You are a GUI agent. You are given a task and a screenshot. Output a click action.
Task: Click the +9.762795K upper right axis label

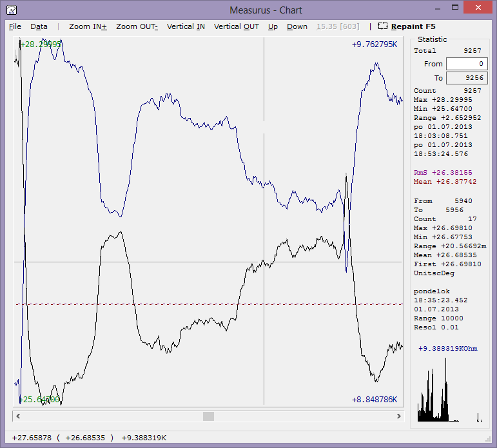(x=375, y=44)
